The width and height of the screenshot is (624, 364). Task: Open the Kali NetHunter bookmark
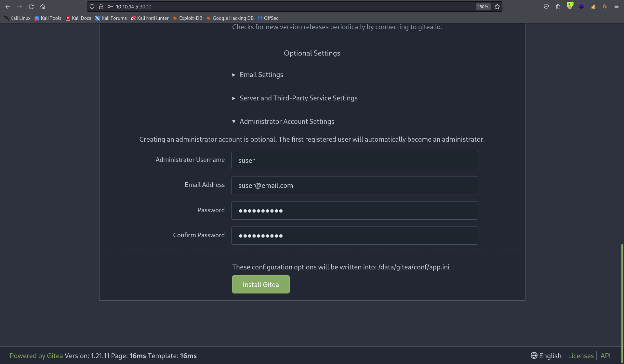click(x=150, y=18)
